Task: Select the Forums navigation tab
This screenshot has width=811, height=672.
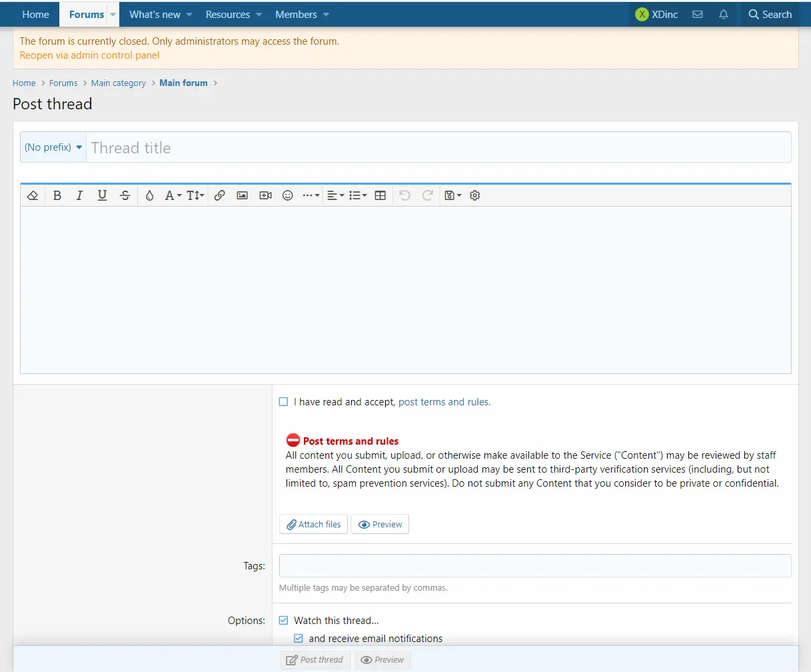Action: coord(86,14)
